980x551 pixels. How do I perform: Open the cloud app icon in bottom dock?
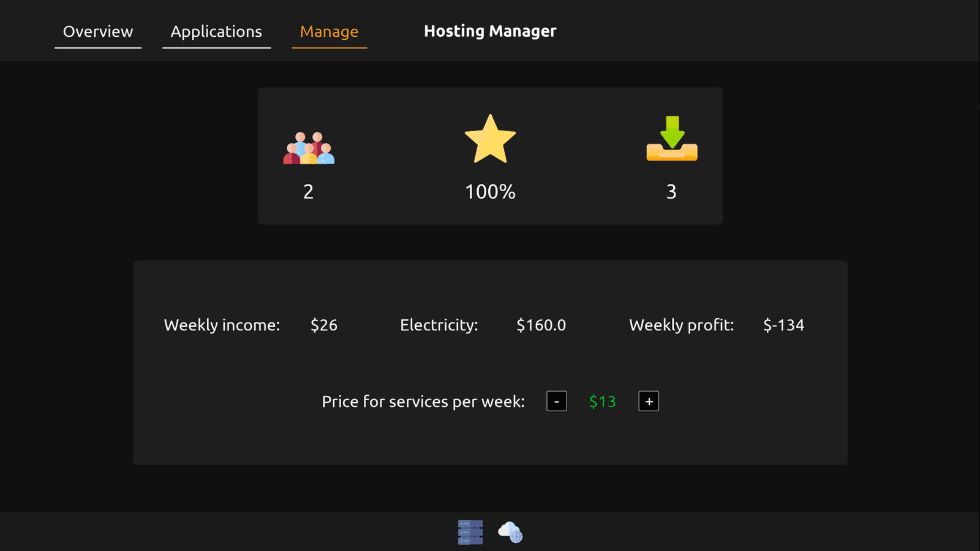510,532
